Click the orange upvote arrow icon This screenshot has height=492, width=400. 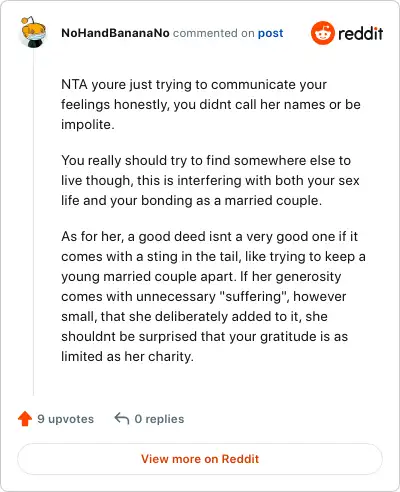point(25,419)
